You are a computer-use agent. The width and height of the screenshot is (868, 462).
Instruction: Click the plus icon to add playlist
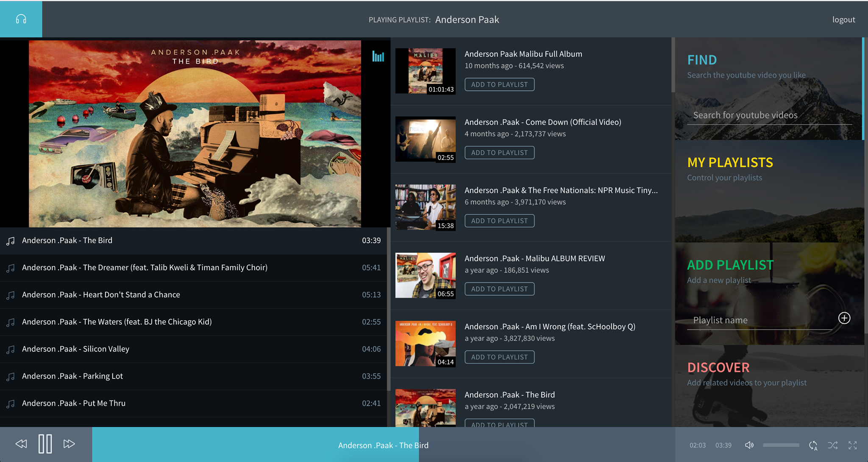tap(844, 318)
